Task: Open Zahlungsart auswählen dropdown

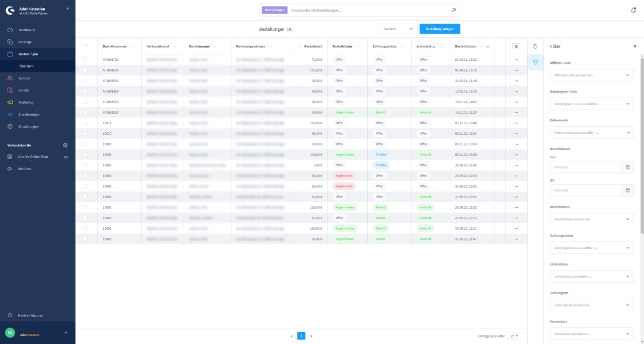Action: (592, 305)
